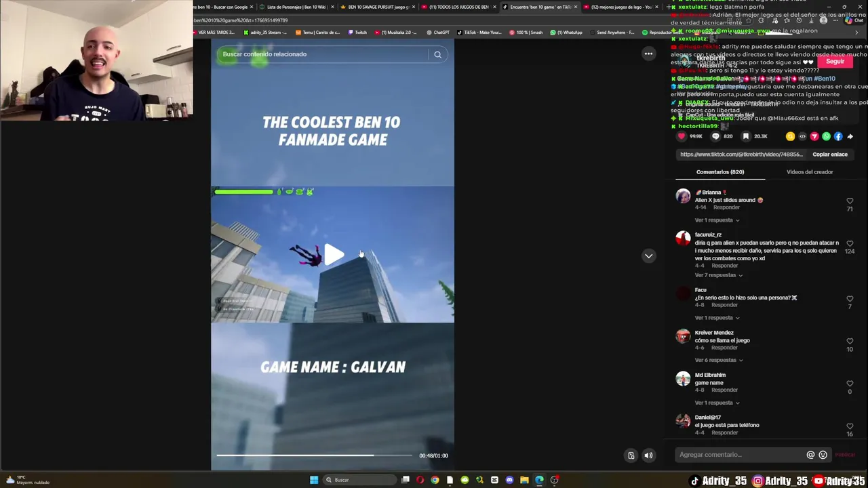Switch to Lista de Personajes Ben 10 Wiki tab

[x=296, y=7]
